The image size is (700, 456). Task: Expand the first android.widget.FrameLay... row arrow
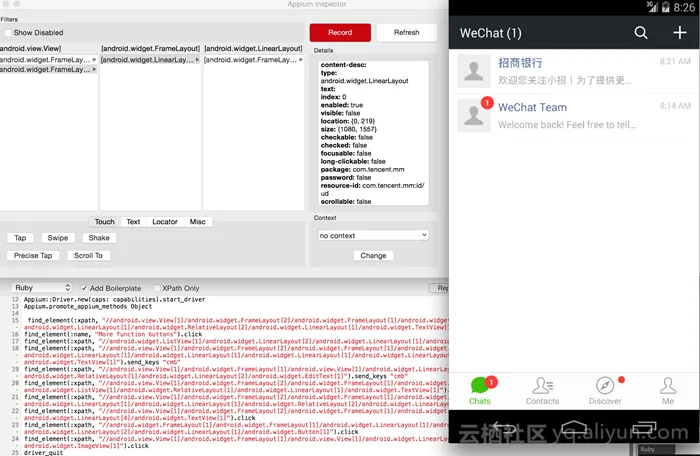94,59
